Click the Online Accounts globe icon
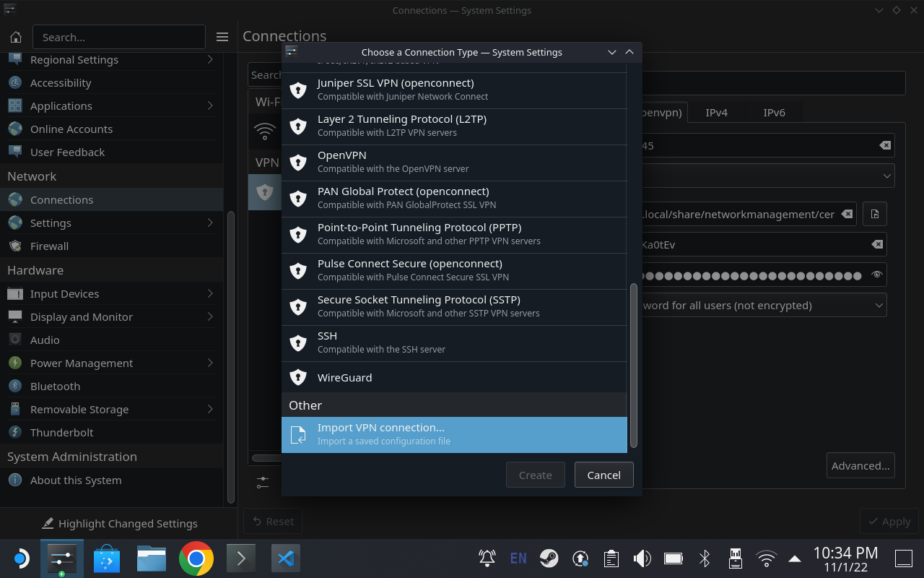 [15, 129]
